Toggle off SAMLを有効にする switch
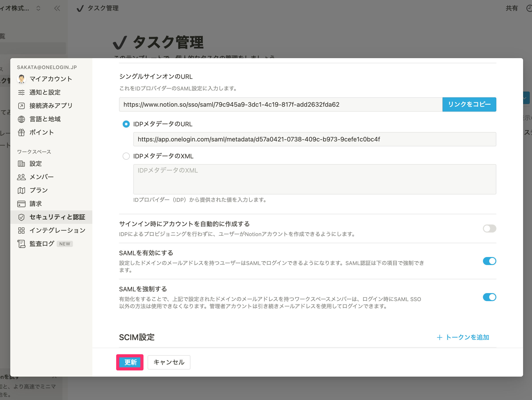Image resolution: width=532 pixels, height=400 pixels. coord(489,261)
